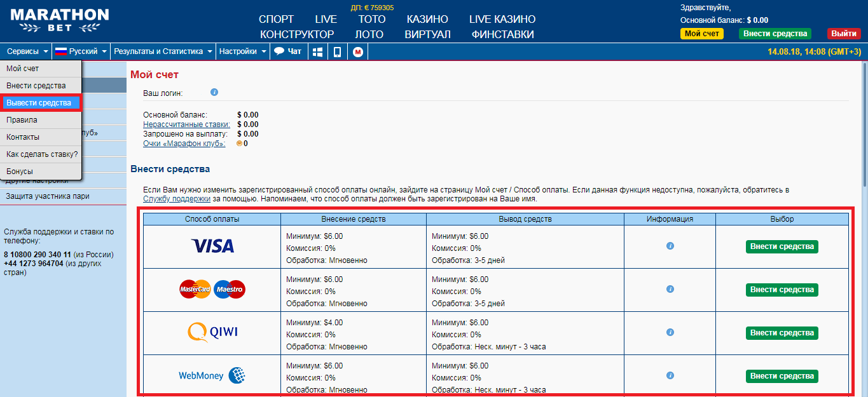The height and width of the screenshot is (397, 868).
Task: Click the Marathon club points coin icon
Action: coord(239,144)
